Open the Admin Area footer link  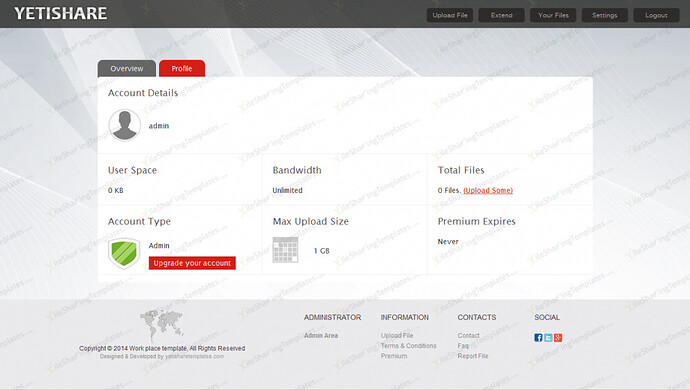tap(321, 335)
